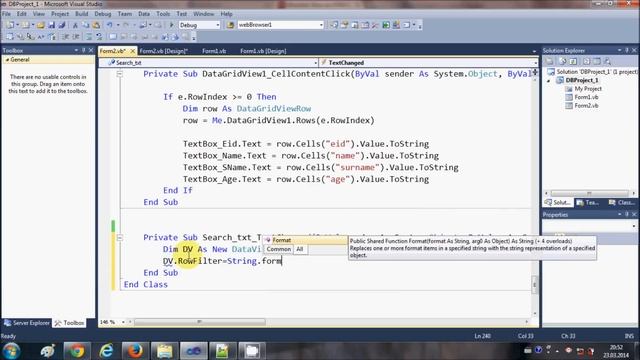Toggle auto-hide pin on Solution Explorer panel
This screenshot has width=640, height=360.
(x=627, y=50)
